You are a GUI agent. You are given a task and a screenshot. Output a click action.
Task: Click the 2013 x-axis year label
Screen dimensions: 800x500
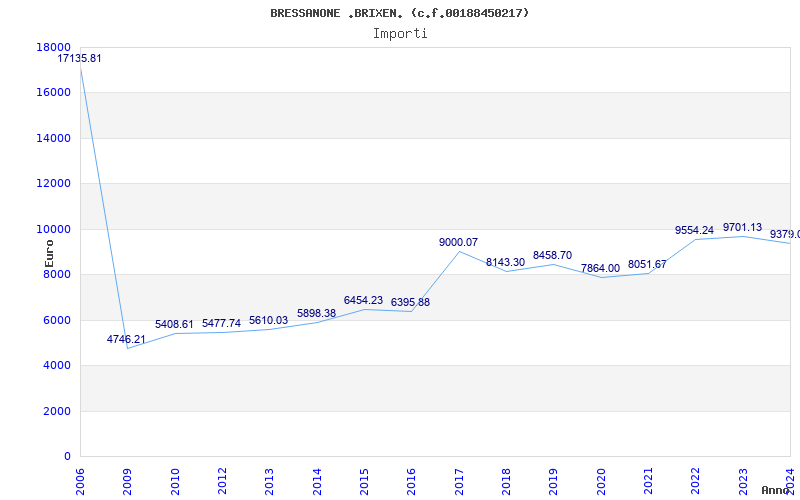coord(269,482)
